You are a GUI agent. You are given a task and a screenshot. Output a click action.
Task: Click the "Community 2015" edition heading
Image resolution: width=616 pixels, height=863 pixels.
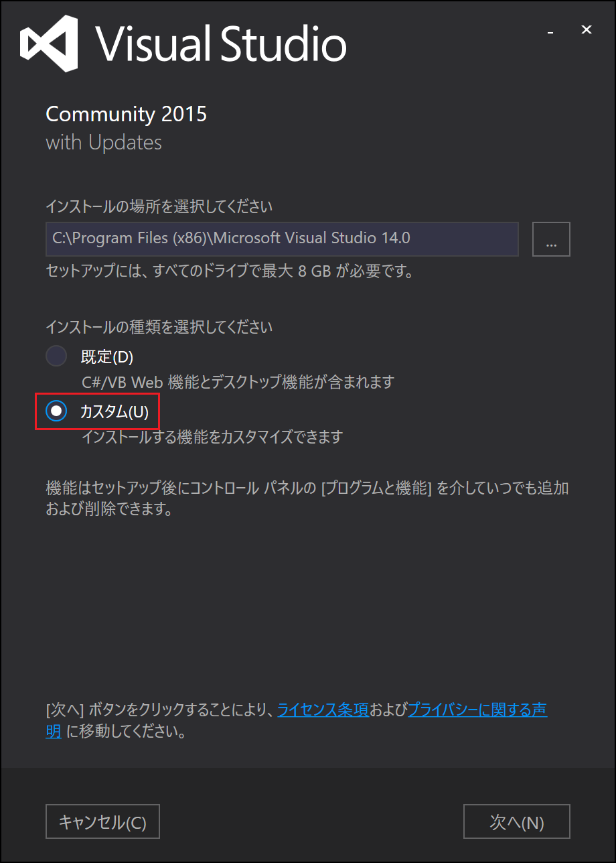(x=126, y=114)
